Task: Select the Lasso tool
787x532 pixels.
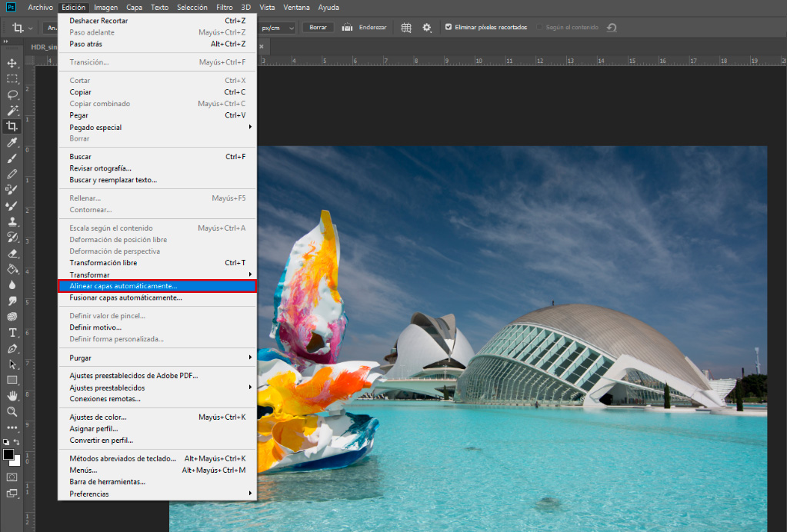Action: (12, 95)
